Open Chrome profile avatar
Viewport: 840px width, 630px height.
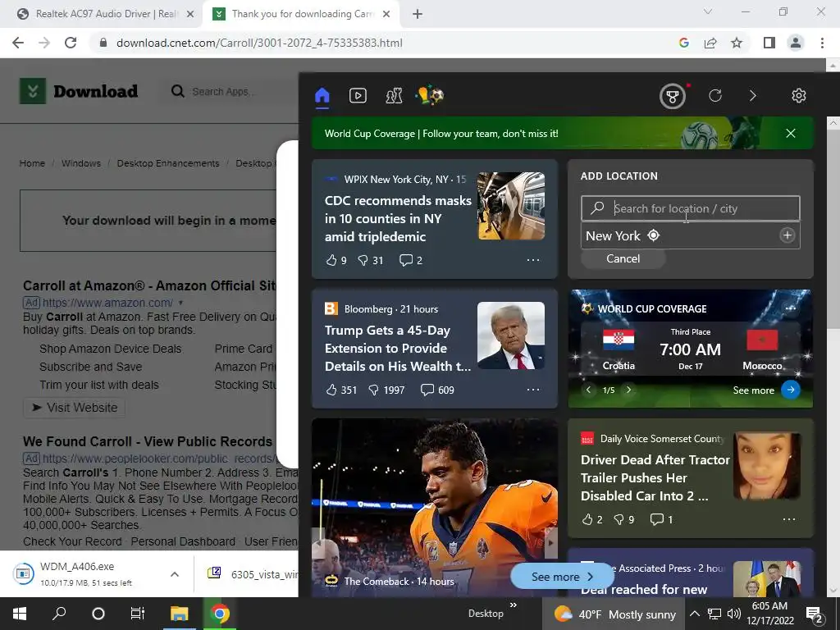pyautogui.click(x=796, y=43)
